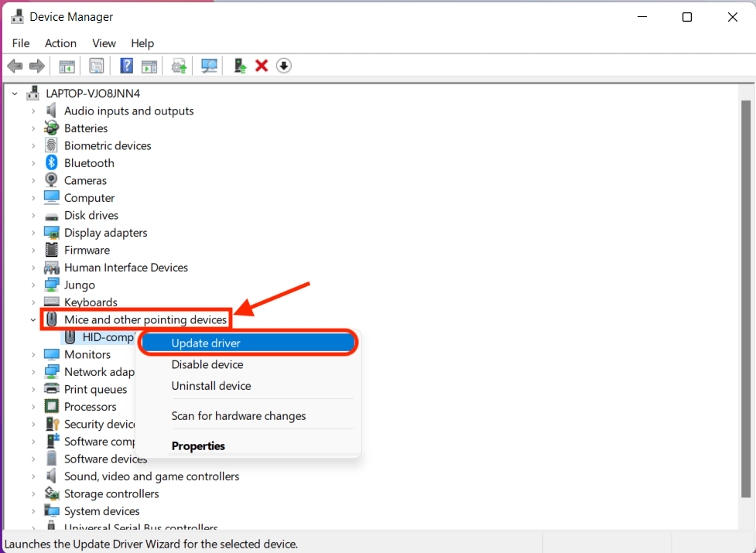This screenshot has height=553, width=756.
Task: Click the Keyboards icon
Action: (51, 302)
